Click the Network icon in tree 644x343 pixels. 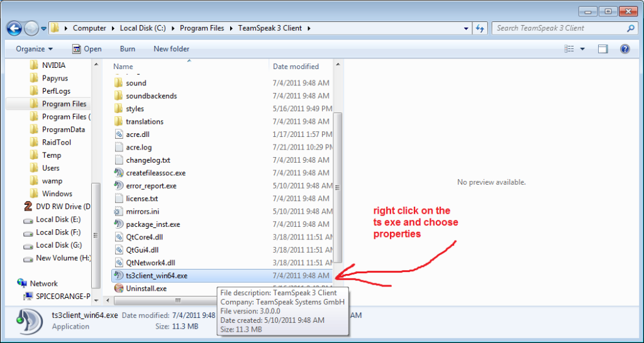22,283
